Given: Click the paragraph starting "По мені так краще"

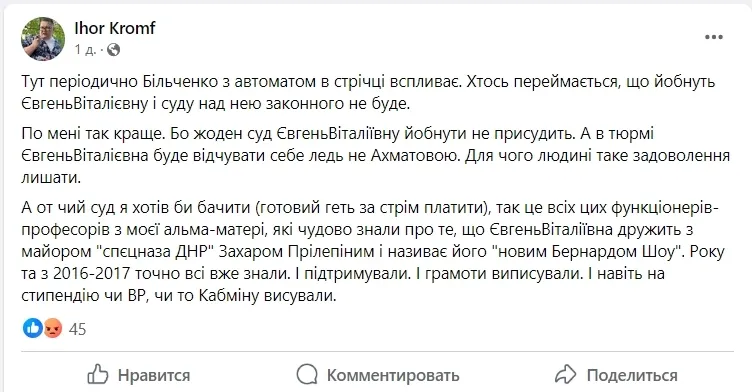Looking at the screenshot, I should tap(376, 155).
